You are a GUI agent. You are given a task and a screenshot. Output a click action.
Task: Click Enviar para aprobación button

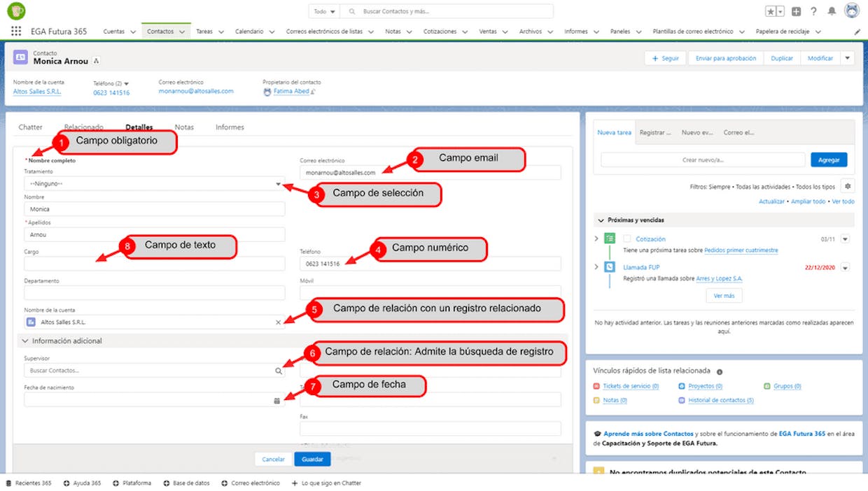click(x=726, y=58)
